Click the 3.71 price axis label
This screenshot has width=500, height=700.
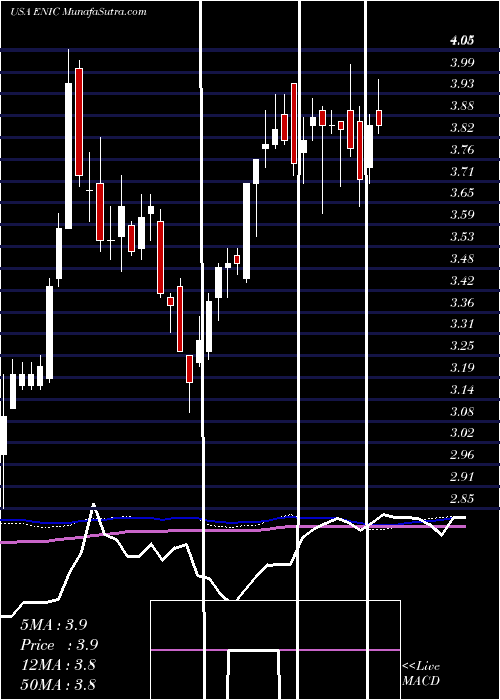(462, 171)
